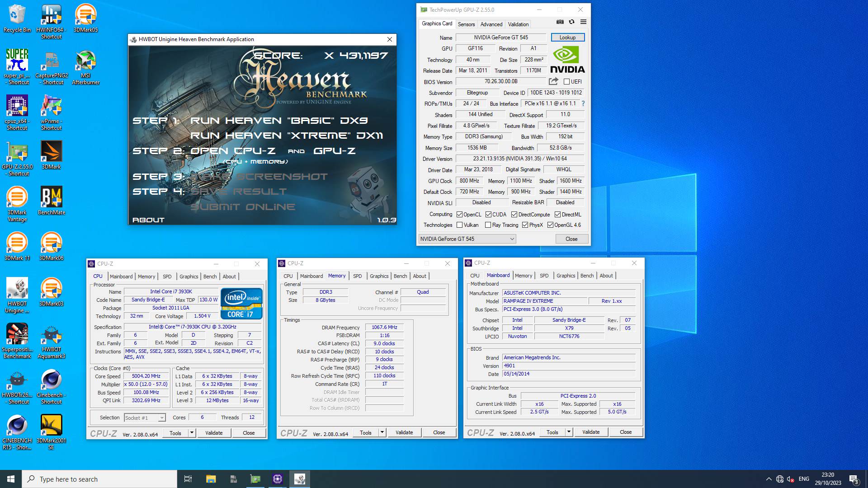Open Recycle Bin on desktop
This screenshot has height=488, width=868.
tap(17, 19)
